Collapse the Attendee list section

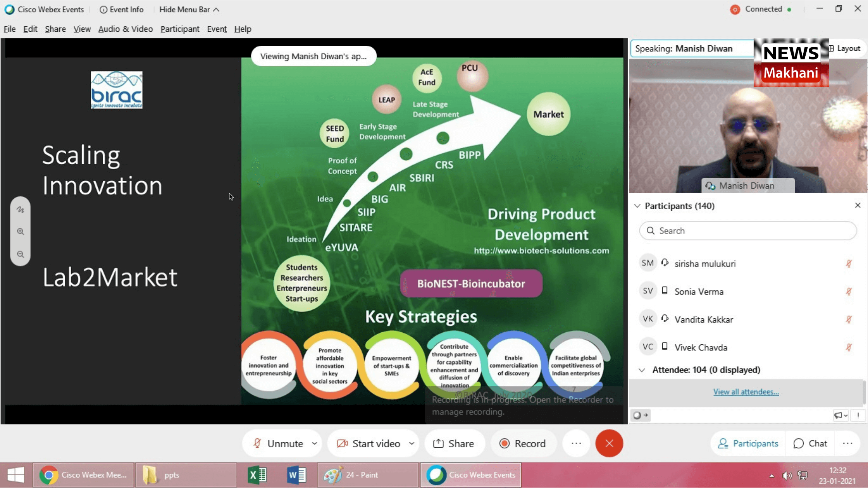[642, 370]
